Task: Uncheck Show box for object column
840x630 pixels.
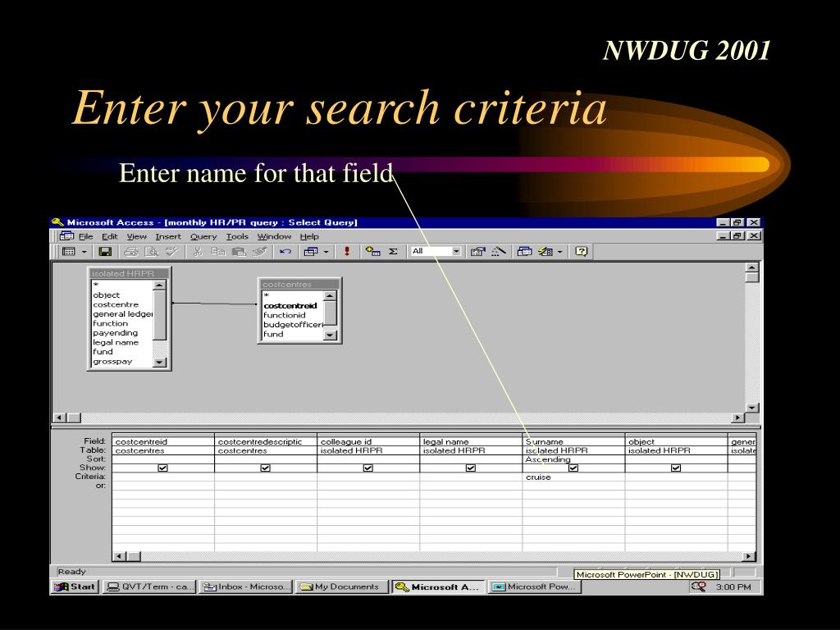Action: [676, 468]
